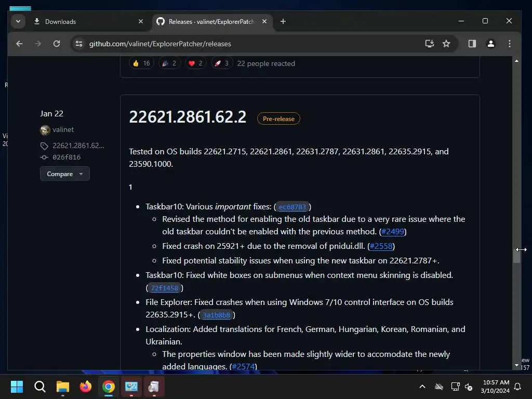Open commit ec68783 link
The image size is (532, 399).
[x=292, y=207]
